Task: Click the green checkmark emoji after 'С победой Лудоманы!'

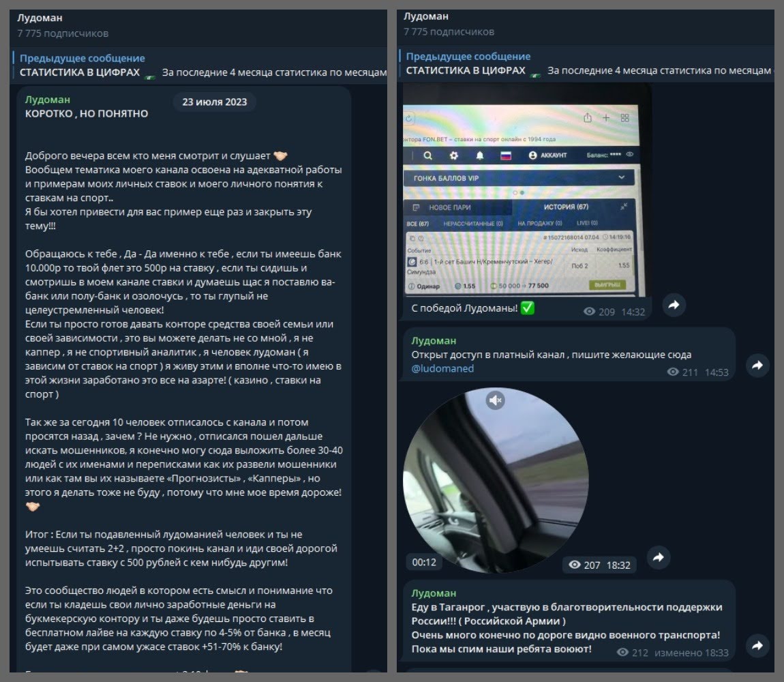Action: tap(527, 308)
